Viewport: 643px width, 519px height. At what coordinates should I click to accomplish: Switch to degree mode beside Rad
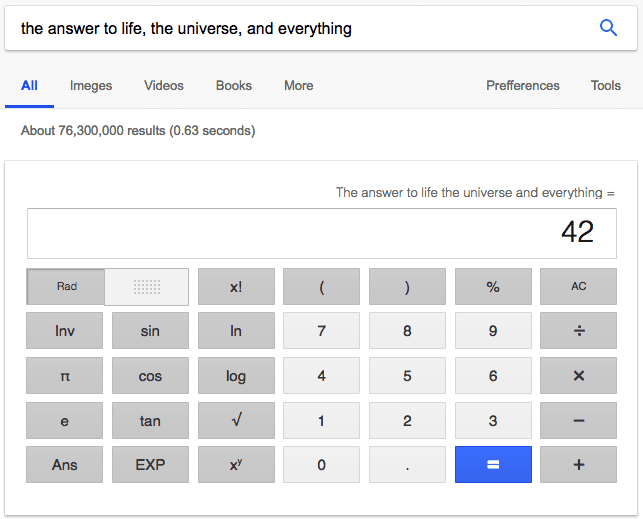[x=147, y=287]
